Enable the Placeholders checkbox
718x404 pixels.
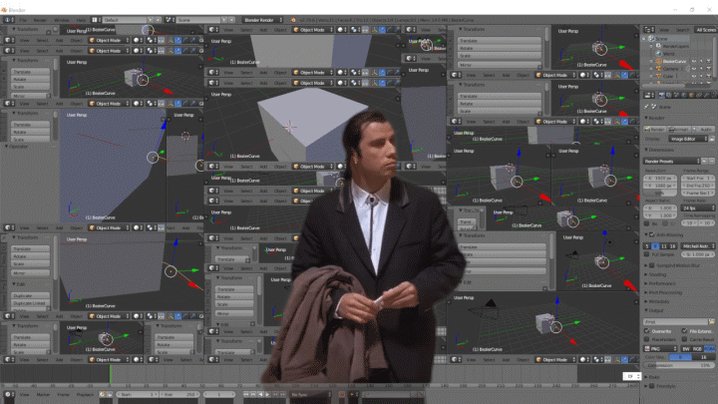point(647,339)
